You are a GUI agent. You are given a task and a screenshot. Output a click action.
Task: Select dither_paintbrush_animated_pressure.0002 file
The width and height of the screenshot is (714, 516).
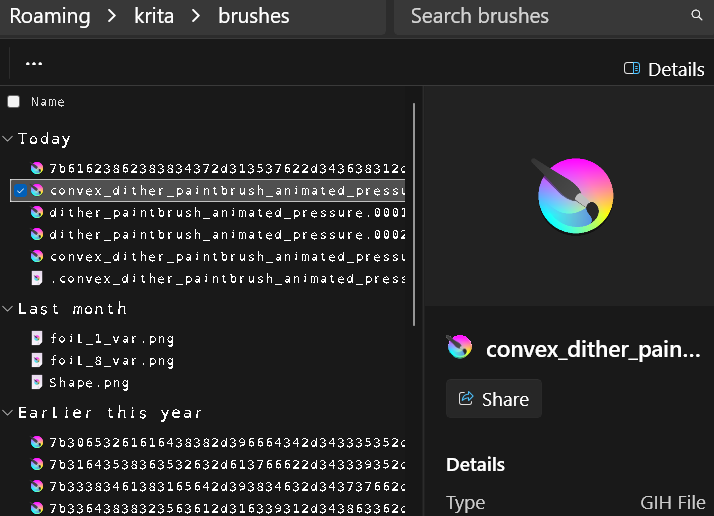[227, 234]
